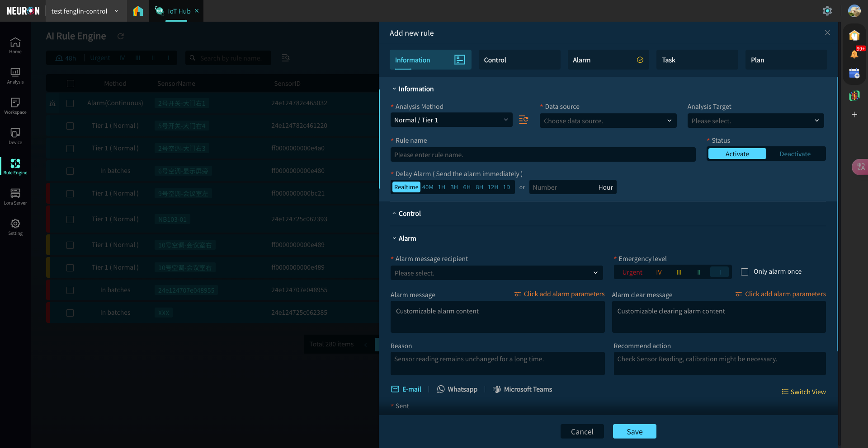Open Lora Server in the left sidebar
868x448 pixels.
[x=15, y=197]
